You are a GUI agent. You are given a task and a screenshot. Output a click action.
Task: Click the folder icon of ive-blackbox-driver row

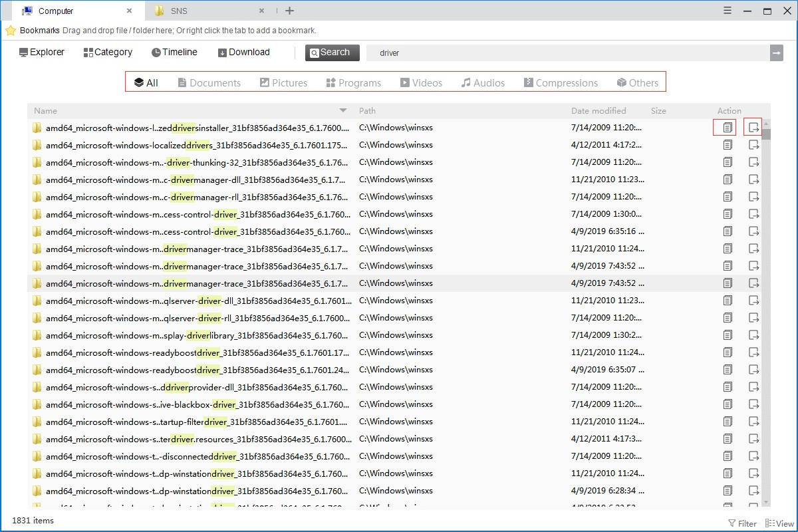37,404
